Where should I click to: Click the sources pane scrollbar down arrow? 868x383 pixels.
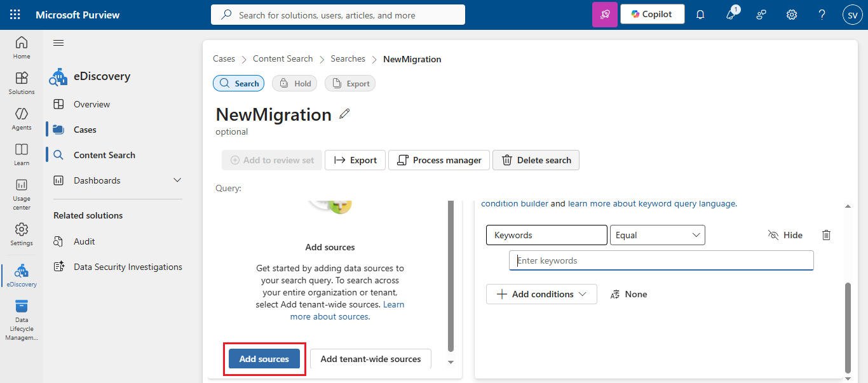(x=451, y=362)
